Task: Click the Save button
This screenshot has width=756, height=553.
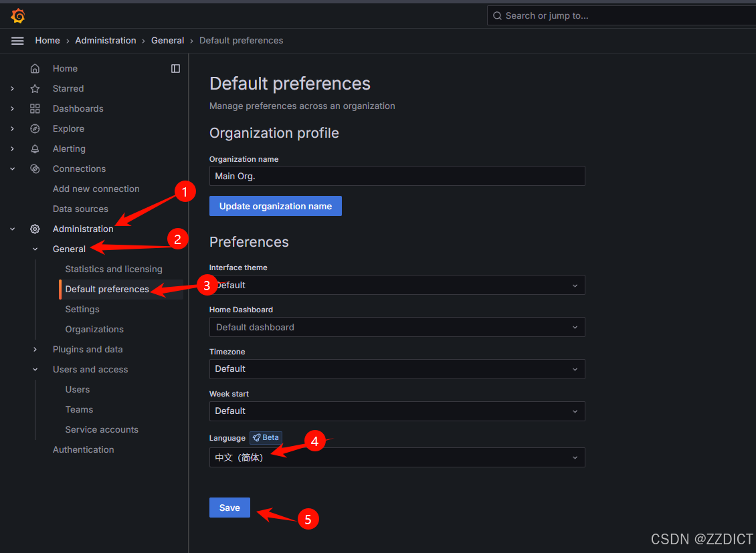Action: tap(229, 508)
